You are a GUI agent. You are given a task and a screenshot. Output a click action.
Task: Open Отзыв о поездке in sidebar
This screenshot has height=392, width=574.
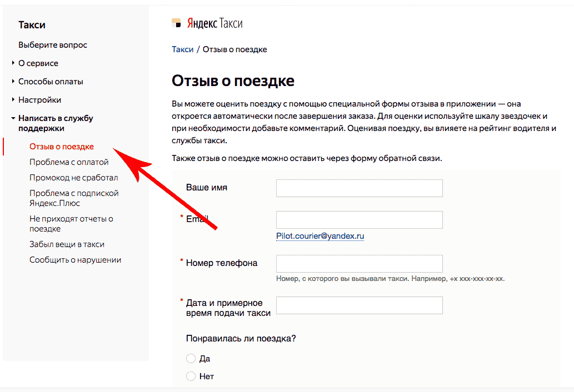click(x=61, y=147)
